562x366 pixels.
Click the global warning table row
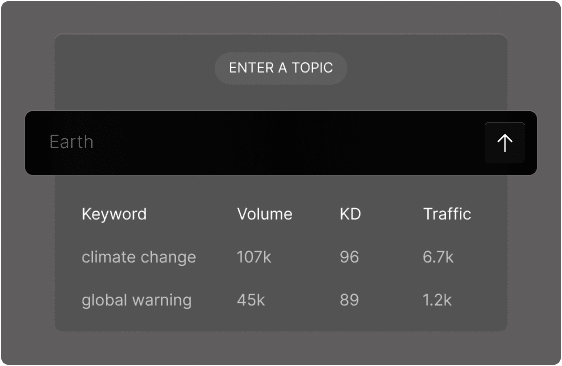(x=276, y=300)
